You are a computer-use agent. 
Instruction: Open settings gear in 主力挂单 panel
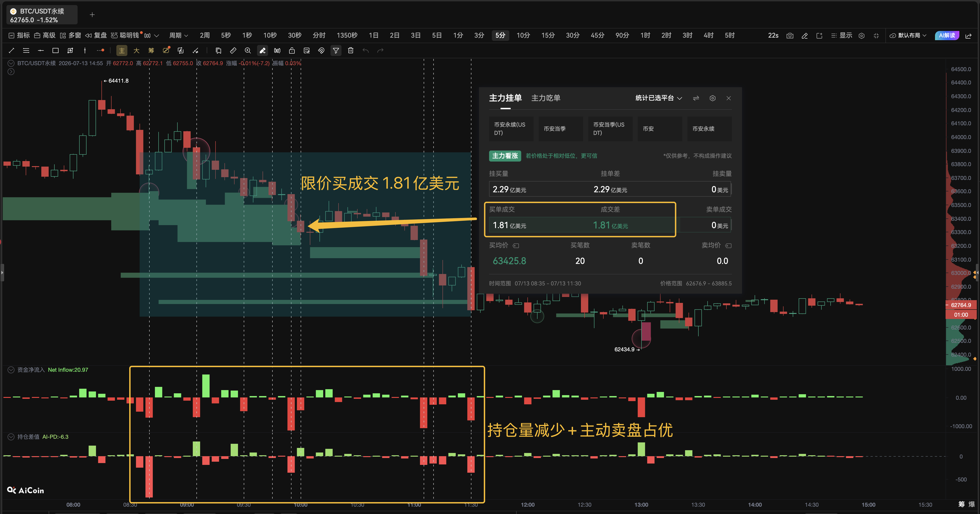(713, 98)
